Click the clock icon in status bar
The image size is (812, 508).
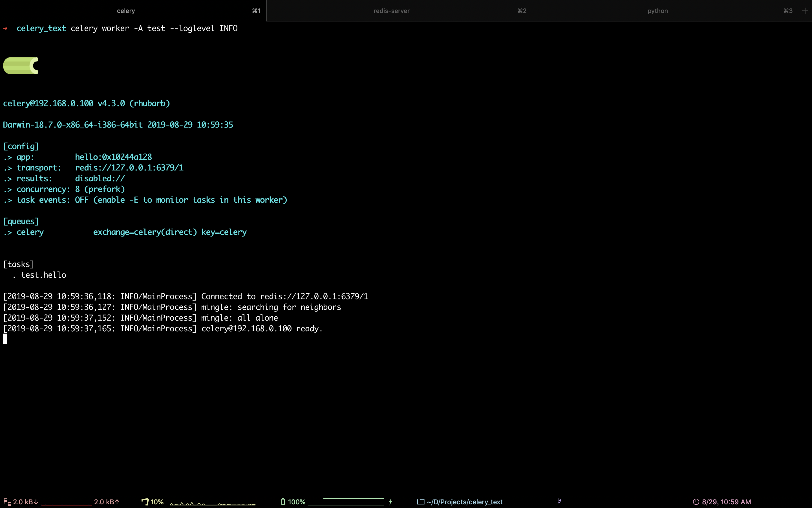(x=696, y=502)
